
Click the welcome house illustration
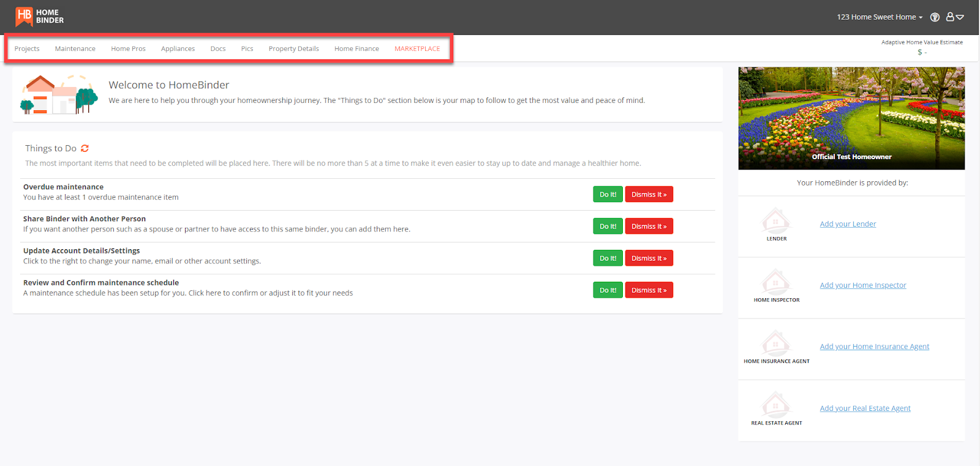click(59, 94)
